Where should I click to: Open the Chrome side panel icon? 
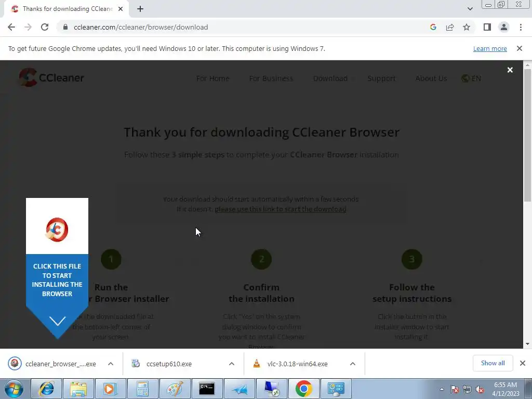click(487, 27)
